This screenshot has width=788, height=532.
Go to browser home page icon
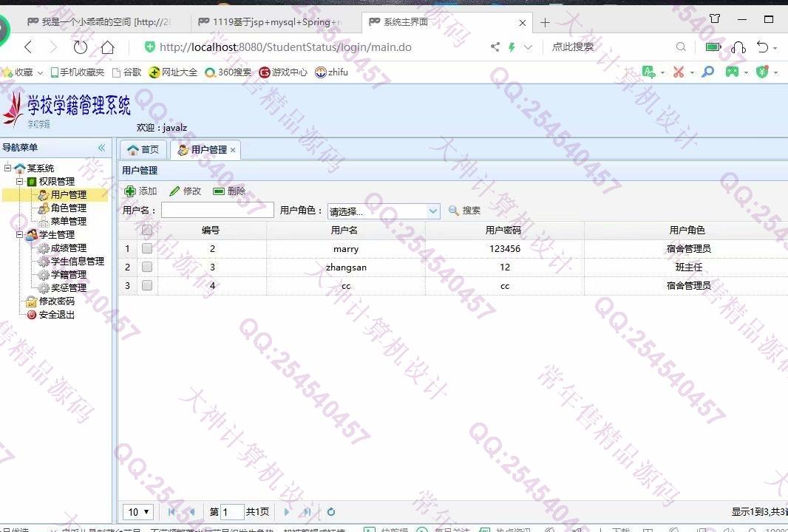pyautogui.click(x=107, y=47)
